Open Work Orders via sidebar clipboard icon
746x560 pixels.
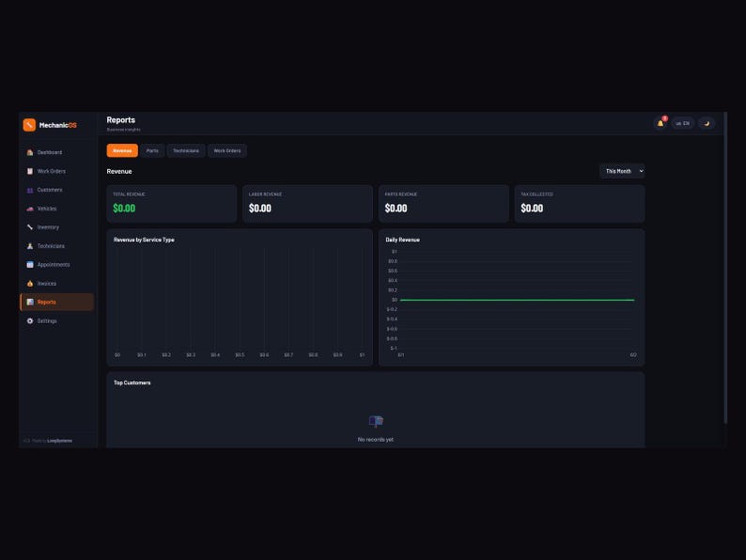coord(30,171)
